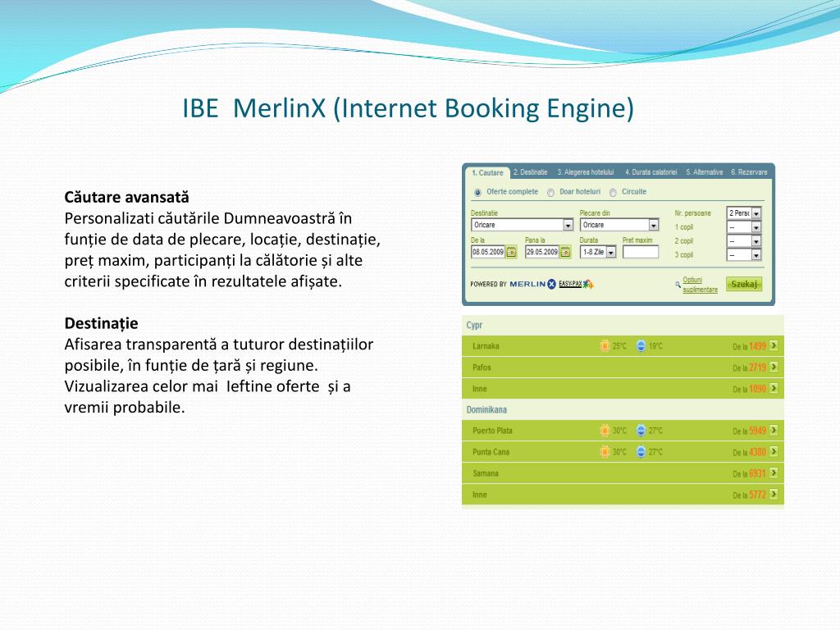Click the Dominikana country header

[486, 410]
